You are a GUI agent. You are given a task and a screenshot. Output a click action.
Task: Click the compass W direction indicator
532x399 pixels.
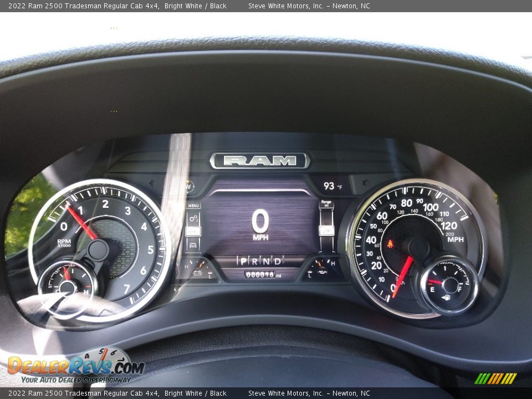pos(188,186)
